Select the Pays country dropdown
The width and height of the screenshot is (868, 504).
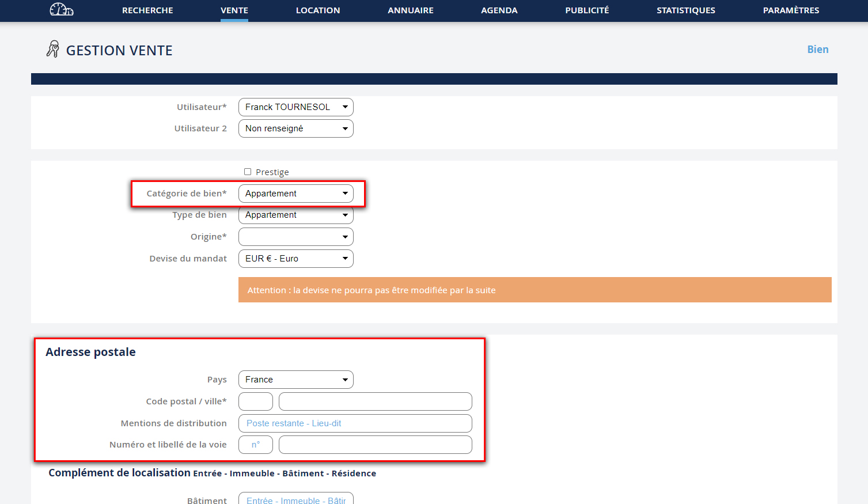pyautogui.click(x=295, y=380)
